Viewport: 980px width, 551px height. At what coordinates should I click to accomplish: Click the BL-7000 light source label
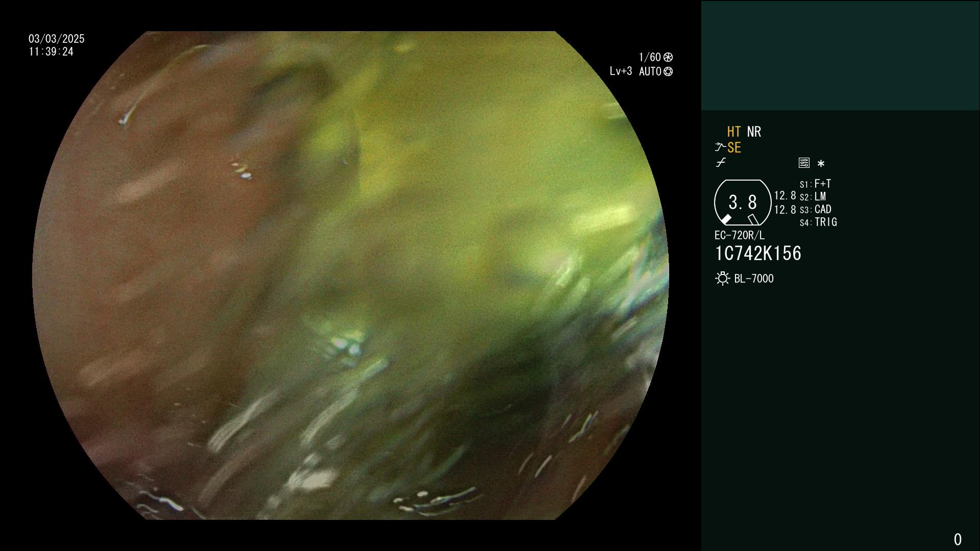tap(754, 279)
